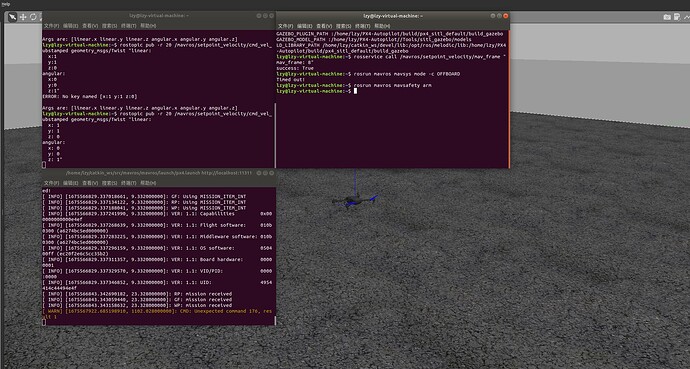This screenshot has height=369, width=690.
Task: Open 文件(F) menu in the active right terminal
Action: point(286,26)
